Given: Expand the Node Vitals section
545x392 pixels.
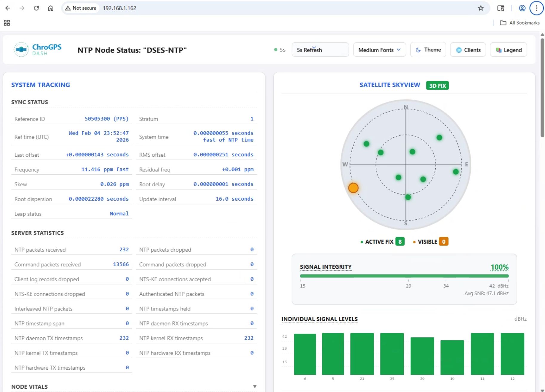Looking at the screenshot, I should point(254,387).
